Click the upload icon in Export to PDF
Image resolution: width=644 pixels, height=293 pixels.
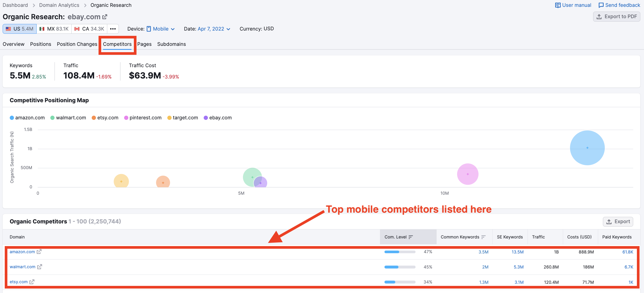599,17
